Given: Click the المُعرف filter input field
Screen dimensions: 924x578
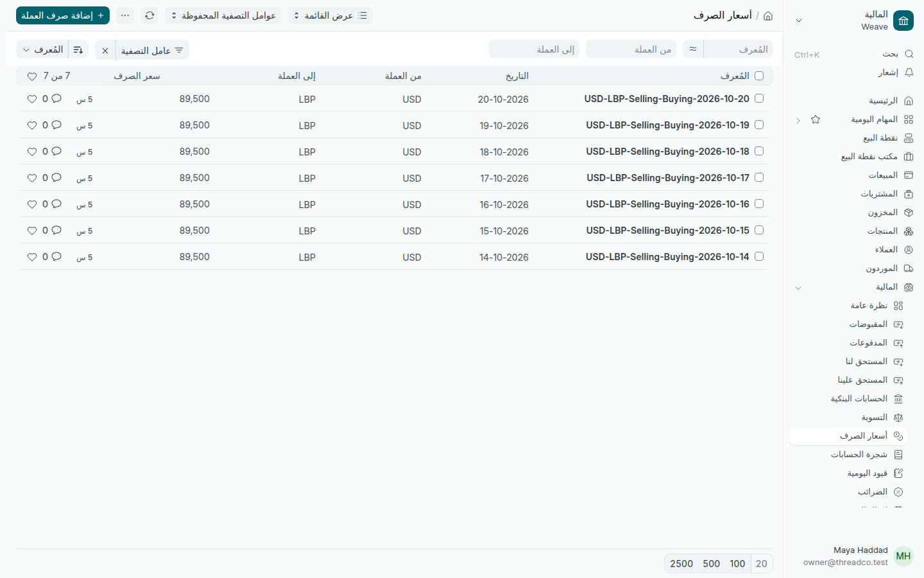Looking at the screenshot, I should click(738, 49).
